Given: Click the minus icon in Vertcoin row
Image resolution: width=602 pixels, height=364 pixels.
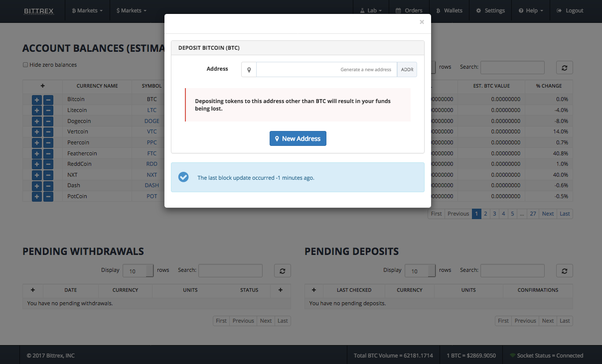Looking at the screenshot, I should pos(48,132).
